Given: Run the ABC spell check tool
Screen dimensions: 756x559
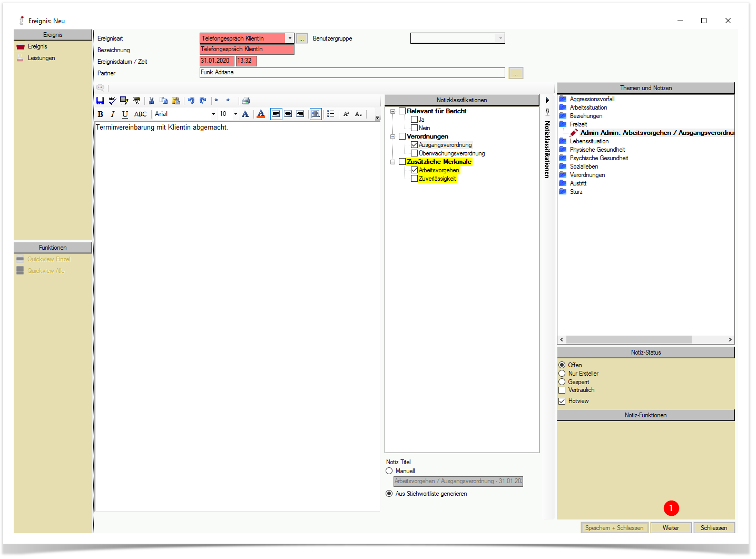Looking at the screenshot, I should pyautogui.click(x=112, y=101).
